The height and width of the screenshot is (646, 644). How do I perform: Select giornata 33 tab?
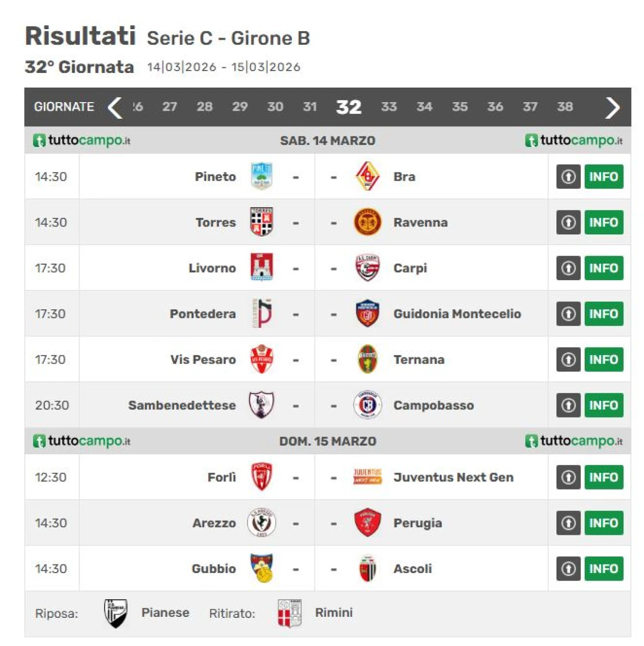pos(389,107)
